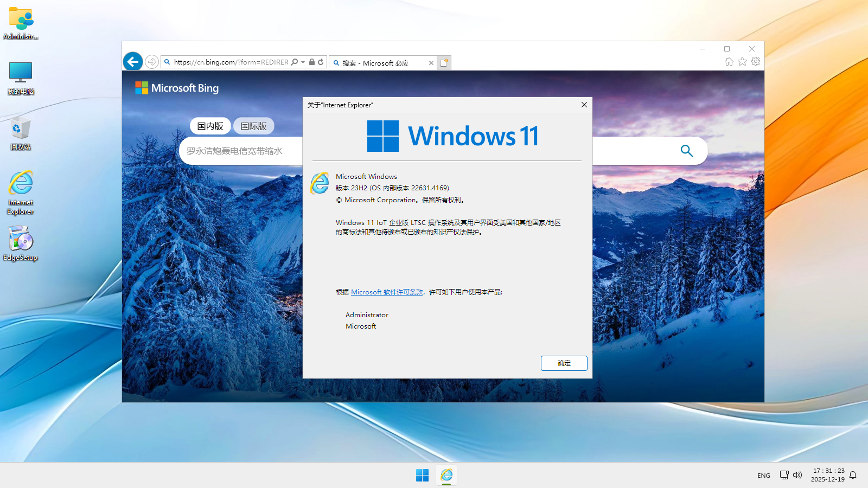The image size is (868, 488).
Task: Open a new tab button in IE
Action: [444, 63]
